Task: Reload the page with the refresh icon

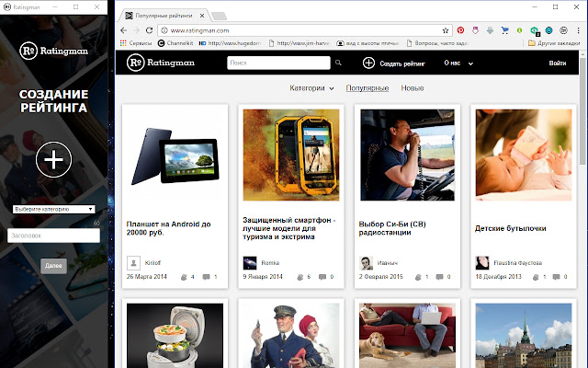Action: coord(149,30)
